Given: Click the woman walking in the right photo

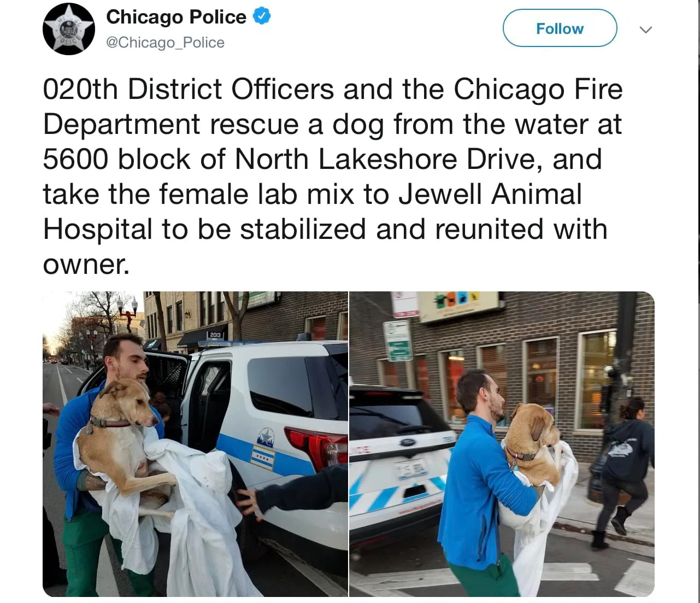Looking at the screenshot, I should (623, 471).
